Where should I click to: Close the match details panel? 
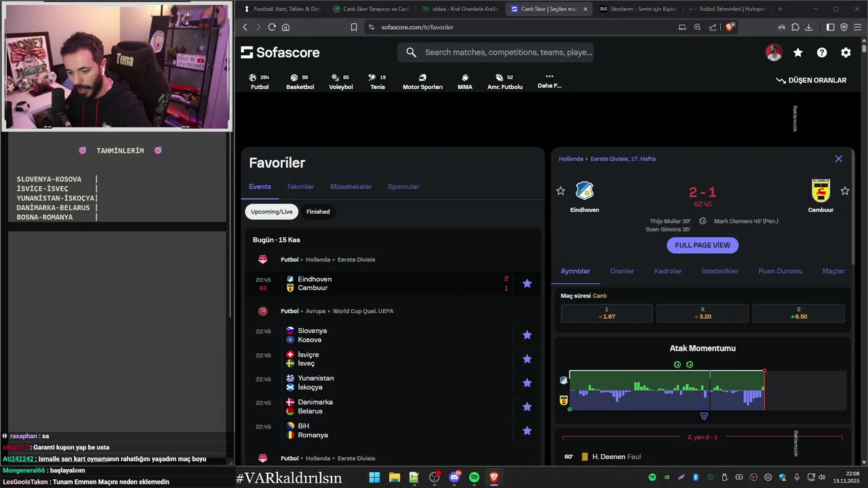839,159
